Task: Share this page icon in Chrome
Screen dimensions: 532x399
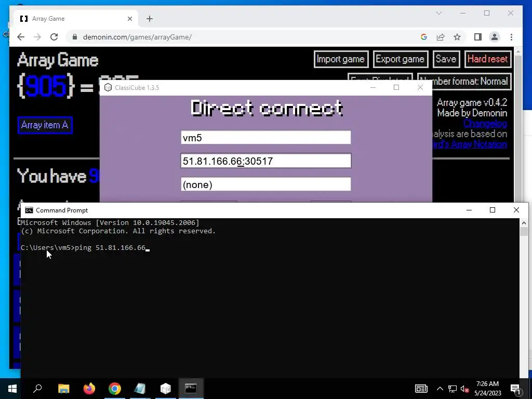Action: tap(441, 37)
